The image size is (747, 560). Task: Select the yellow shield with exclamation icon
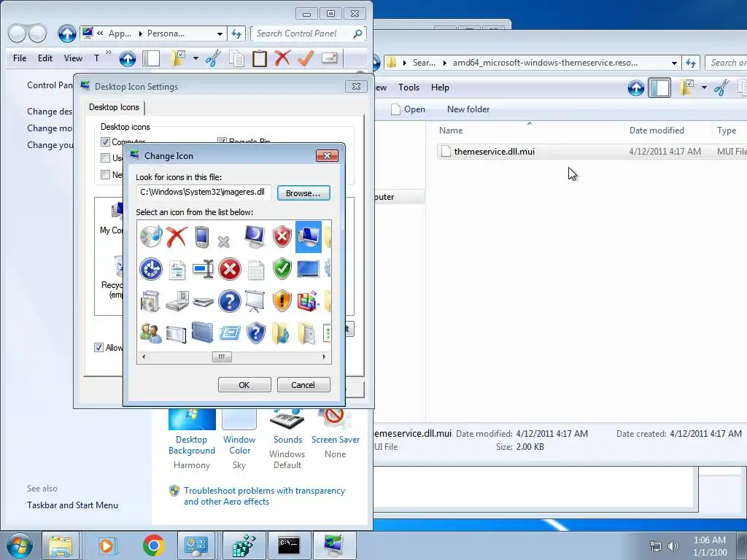(282, 301)
